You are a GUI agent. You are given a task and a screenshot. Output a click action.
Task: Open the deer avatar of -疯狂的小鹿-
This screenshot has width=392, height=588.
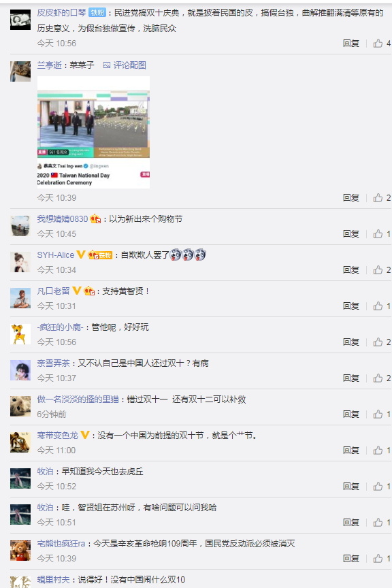(x=20, y=334)
